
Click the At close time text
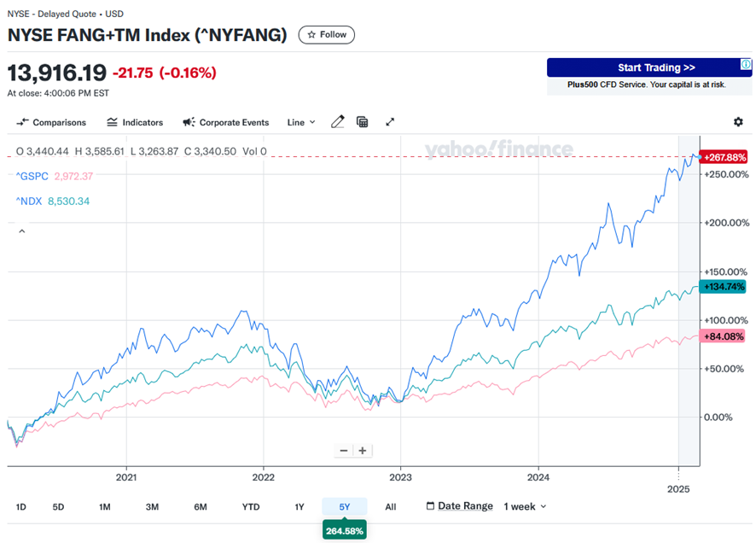[58, 93]
